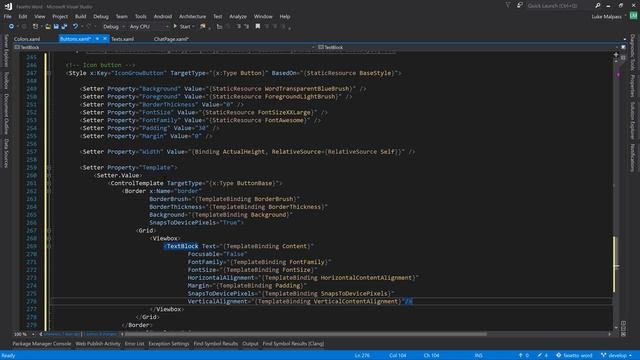
Task: Open the View menu
Action: click(40, 16)
